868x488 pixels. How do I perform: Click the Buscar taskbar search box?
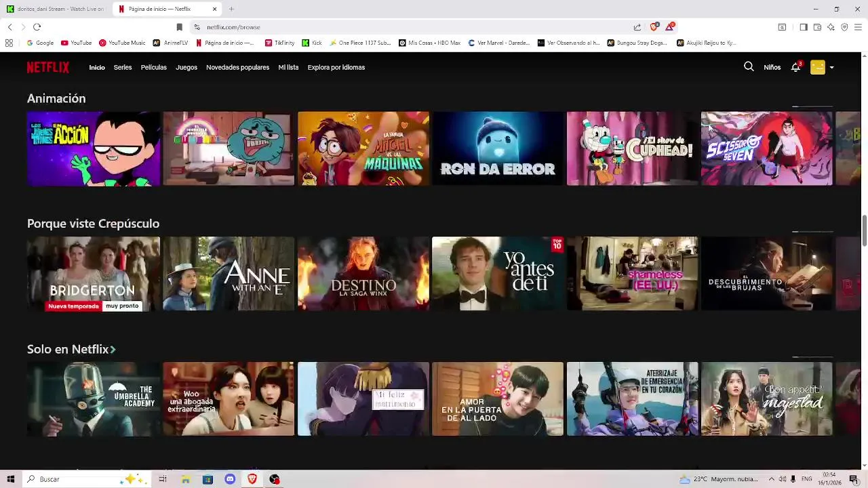click(x=86, y=479)
